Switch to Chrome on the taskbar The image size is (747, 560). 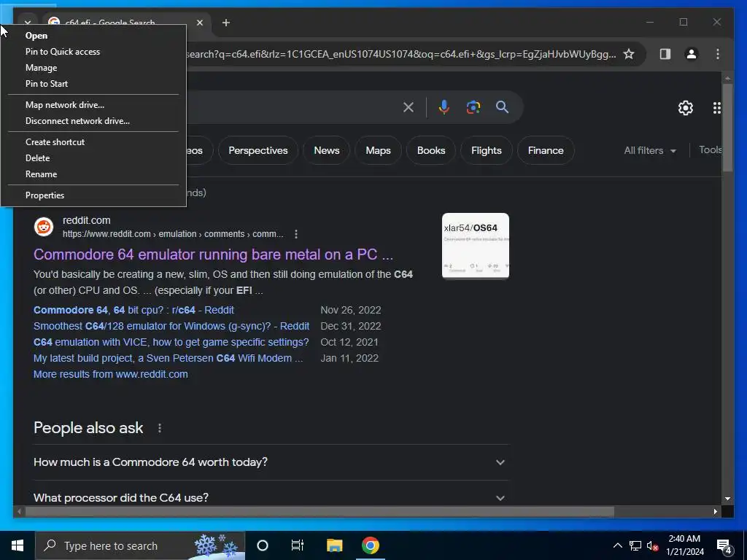click(370, 545)
